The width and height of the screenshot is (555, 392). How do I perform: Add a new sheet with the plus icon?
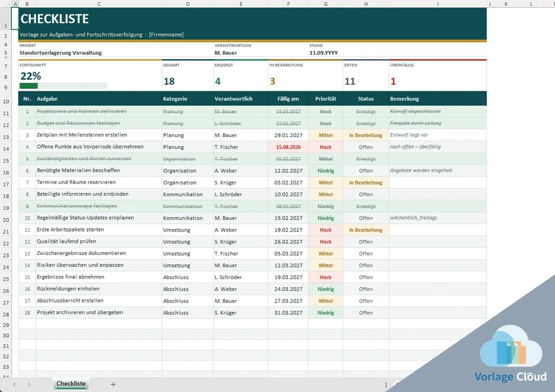pos(113,384)
